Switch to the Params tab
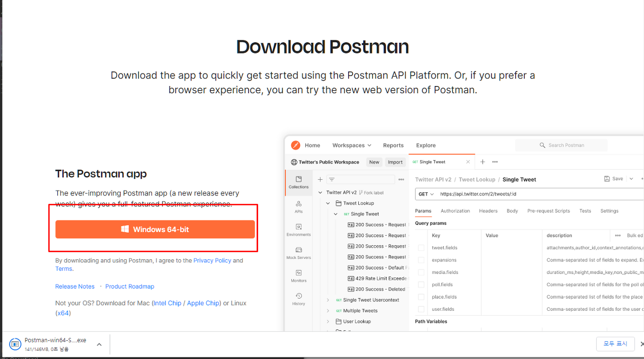The height and width of the screenshot is (359, 644). tap(423, 211)
